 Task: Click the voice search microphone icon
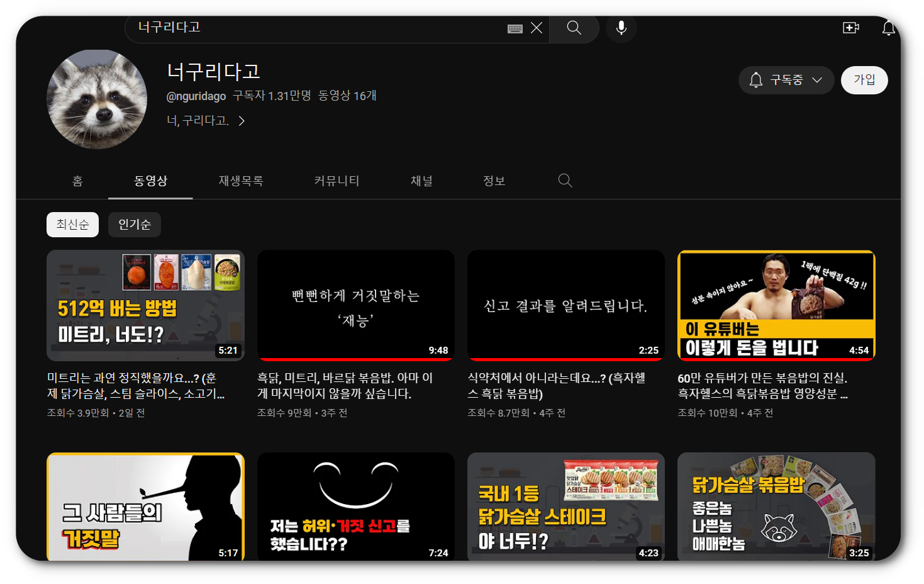621,28
